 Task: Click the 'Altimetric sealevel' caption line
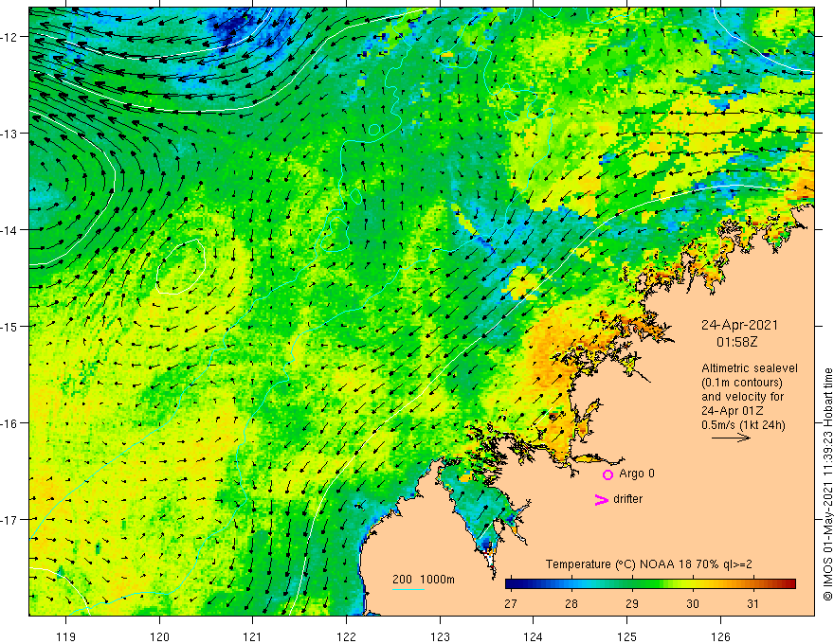pos(750,368)
